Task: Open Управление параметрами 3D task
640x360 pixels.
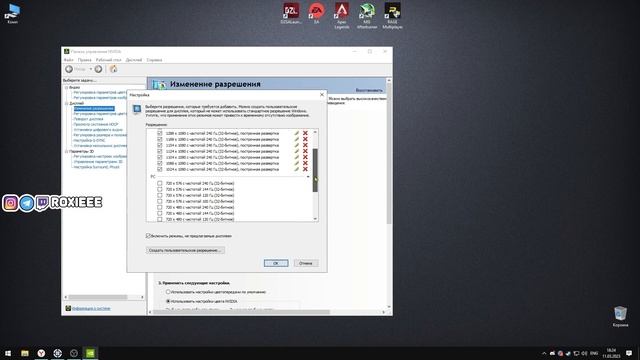Action: point(98,162)
